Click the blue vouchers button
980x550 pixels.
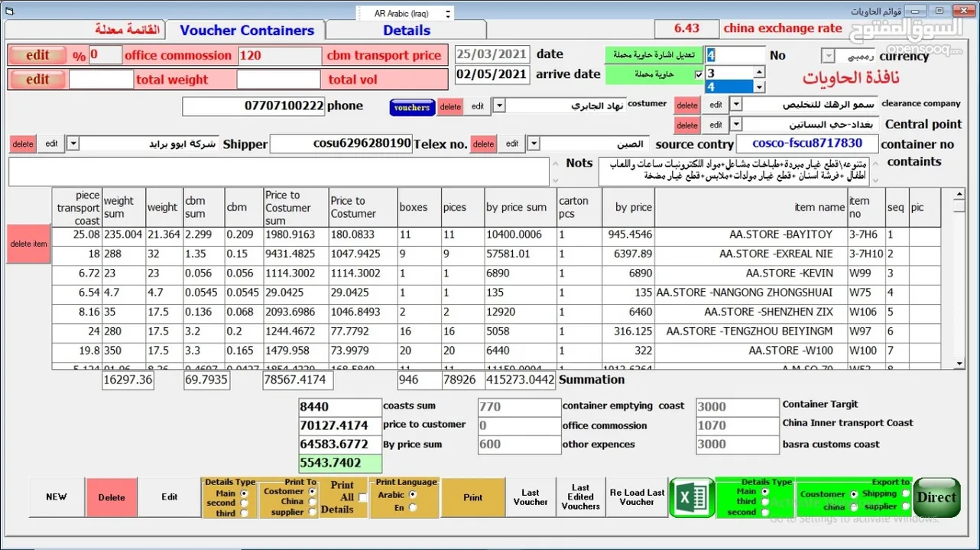(x=412, y=108)
